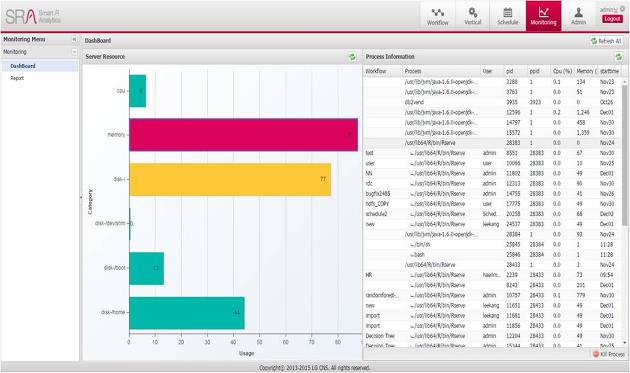Select the bugfix2485 workflow row
The height and width of the screenshot is (373, 630).
coord(492,194)
